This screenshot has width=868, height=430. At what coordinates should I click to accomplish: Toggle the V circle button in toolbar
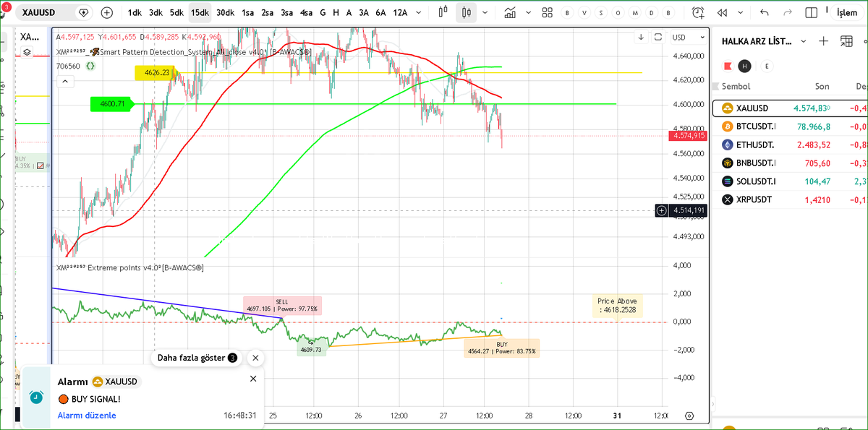[584, 13]
